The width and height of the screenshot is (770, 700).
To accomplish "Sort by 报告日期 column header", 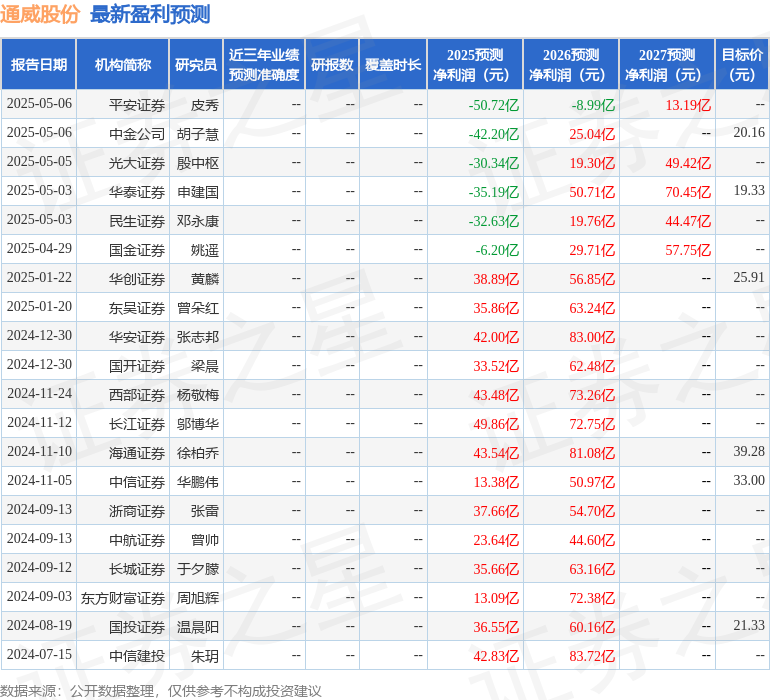I will click(x=38, y=65).
